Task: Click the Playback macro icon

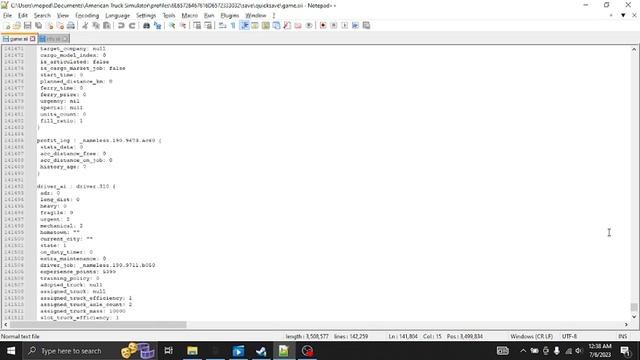Action: tap(344, 25)
